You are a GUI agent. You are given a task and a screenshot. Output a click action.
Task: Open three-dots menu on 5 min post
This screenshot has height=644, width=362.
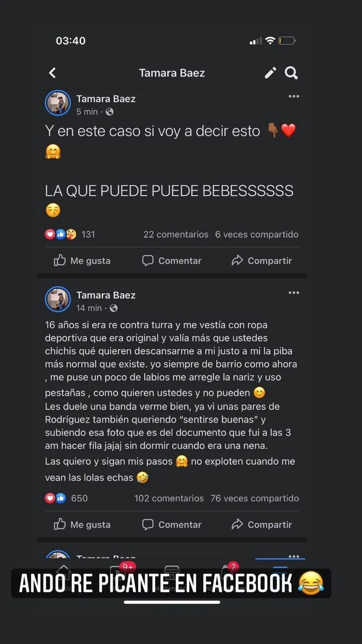coord(294,96)
